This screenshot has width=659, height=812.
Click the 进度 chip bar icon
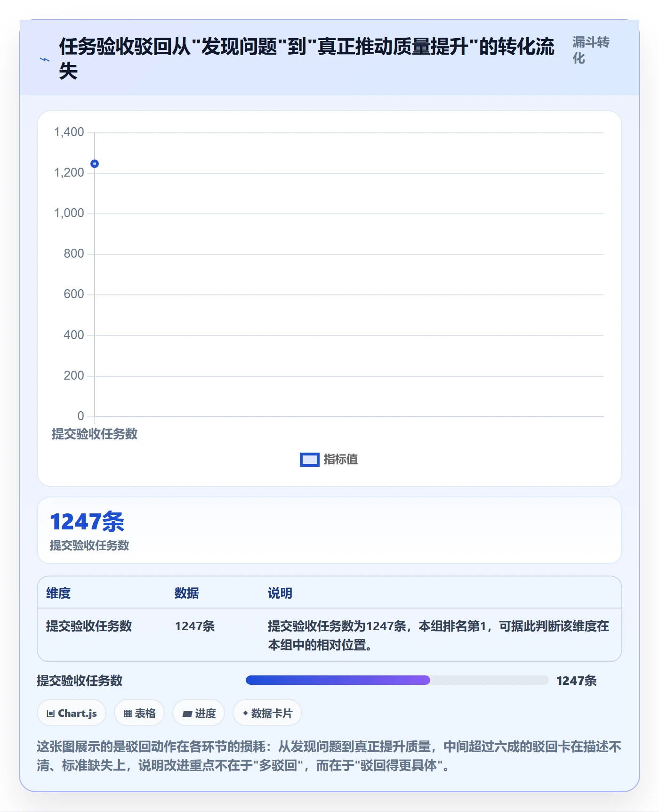click(x=187, y=714)
